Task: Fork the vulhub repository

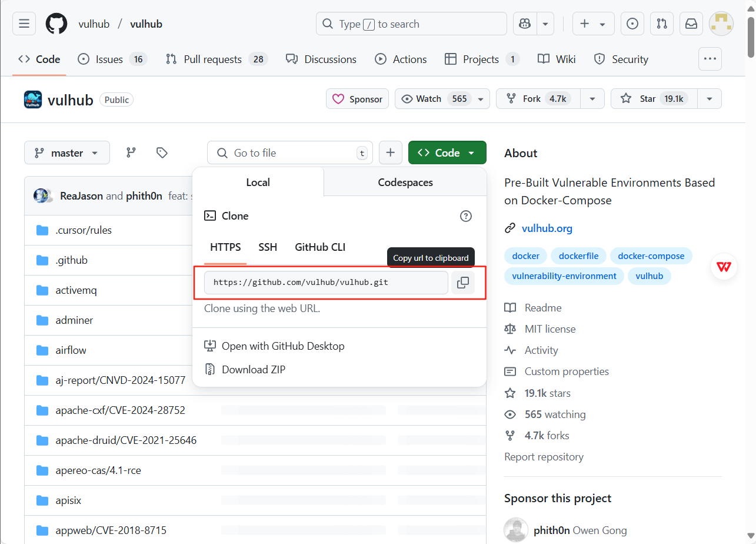Action: (538, 99)
